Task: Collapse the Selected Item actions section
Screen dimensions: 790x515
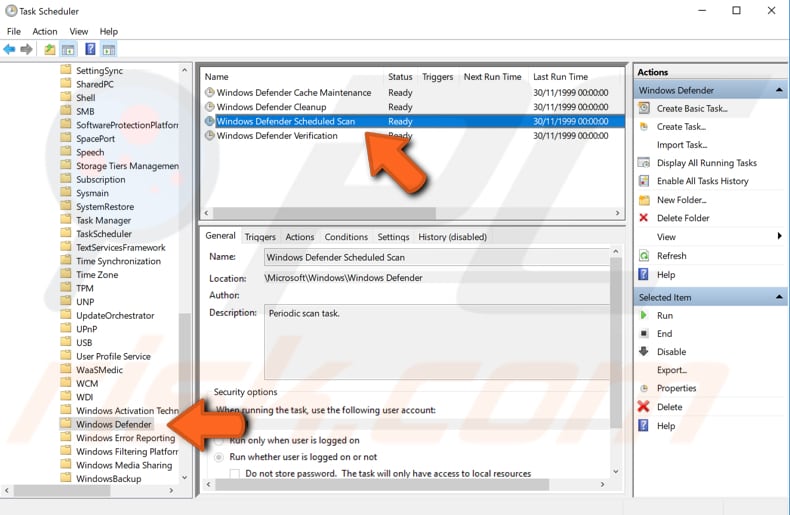Action: coord(779,297)
